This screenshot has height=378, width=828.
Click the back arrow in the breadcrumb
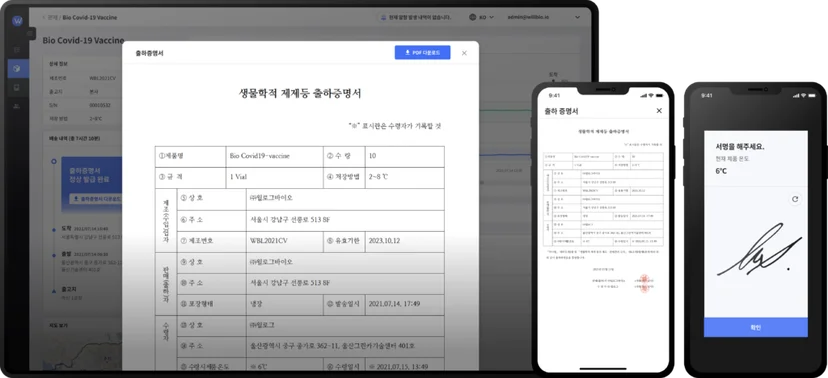pos(44,17)
